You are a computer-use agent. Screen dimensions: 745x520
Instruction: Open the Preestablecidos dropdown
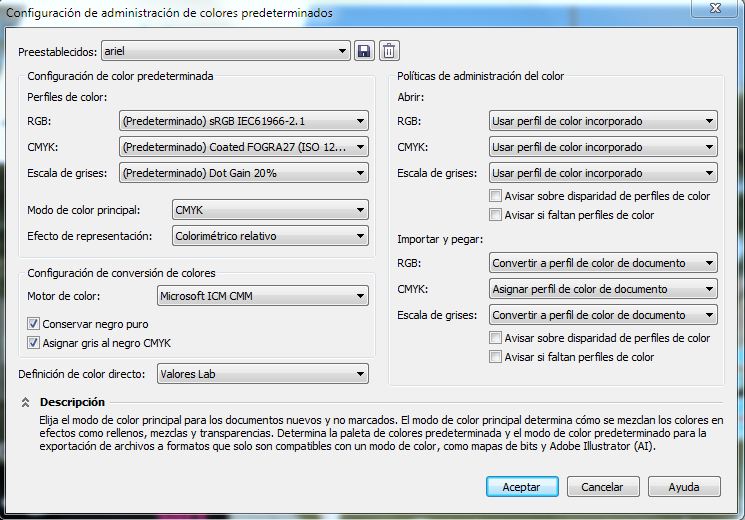pyautogui.click(x=225, y=51)
